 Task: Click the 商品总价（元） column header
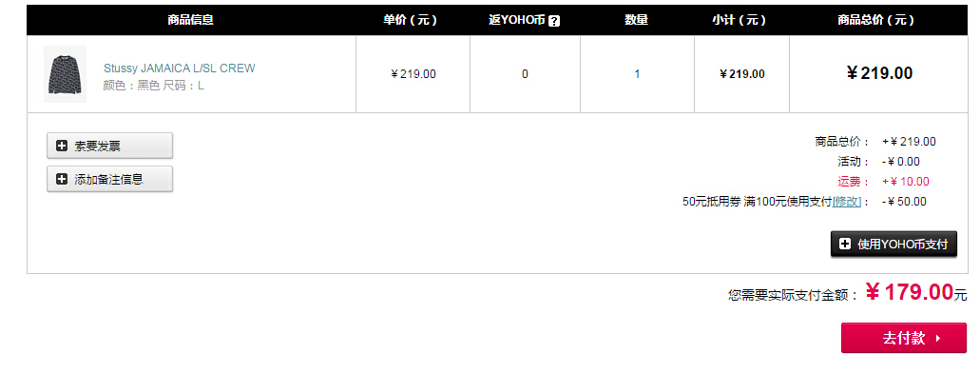point(876,20)
